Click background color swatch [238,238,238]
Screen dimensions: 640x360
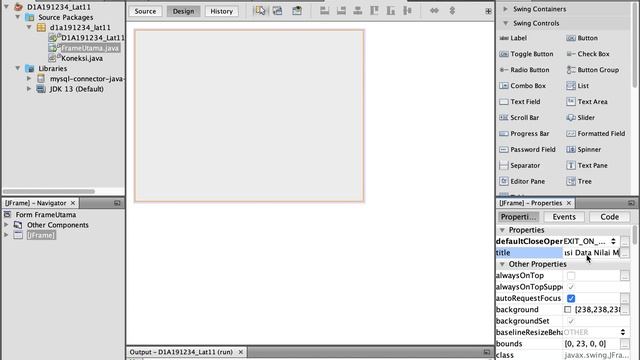567,310
